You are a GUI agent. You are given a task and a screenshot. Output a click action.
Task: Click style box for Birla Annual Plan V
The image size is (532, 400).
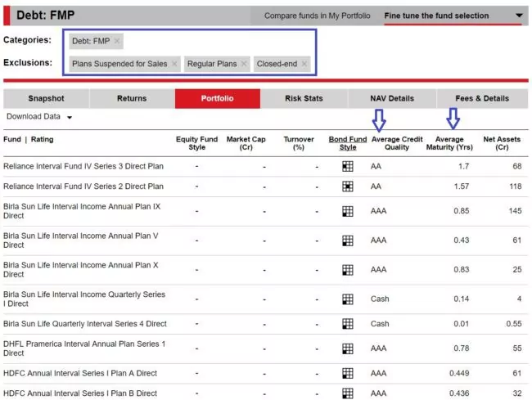coord(348,240)
